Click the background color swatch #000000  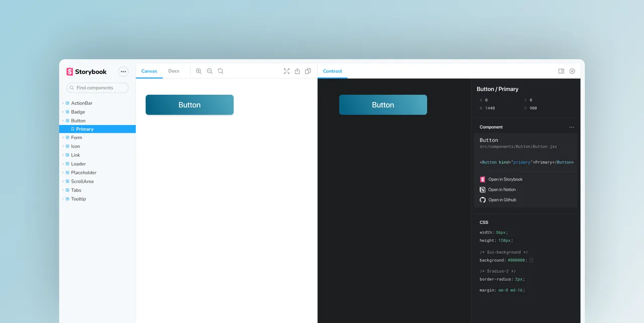[531, 261]
